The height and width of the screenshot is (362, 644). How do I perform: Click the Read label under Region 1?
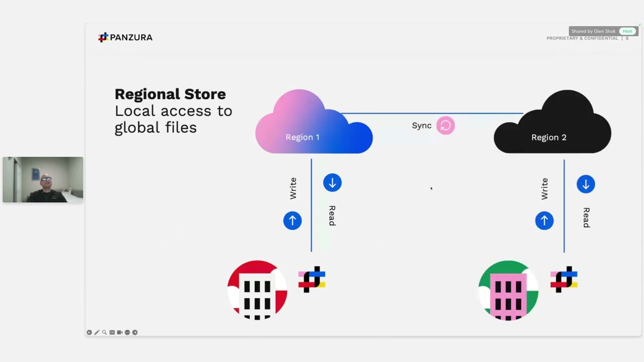coord(332,216)
